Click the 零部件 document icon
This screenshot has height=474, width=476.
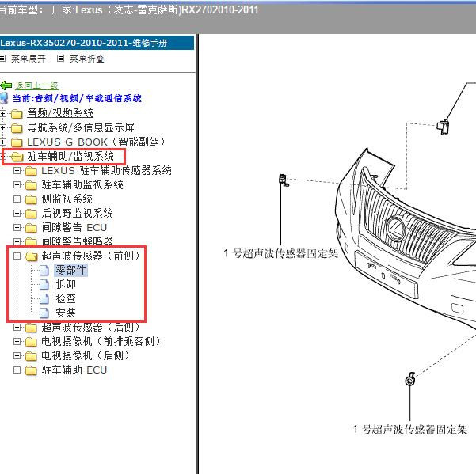tap(44, 271)
